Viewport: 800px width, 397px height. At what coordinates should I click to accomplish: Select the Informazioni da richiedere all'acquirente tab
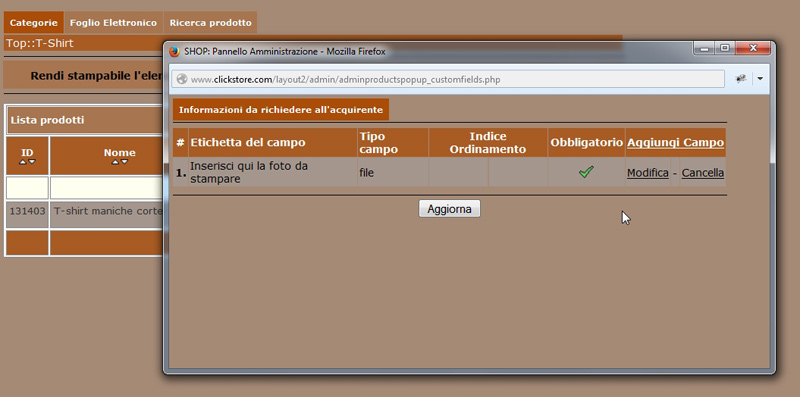281,110
